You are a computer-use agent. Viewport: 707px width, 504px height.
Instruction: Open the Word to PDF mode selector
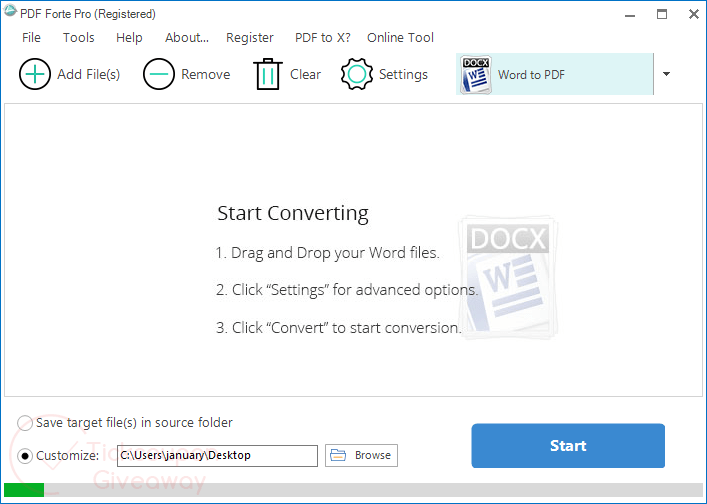555,74
